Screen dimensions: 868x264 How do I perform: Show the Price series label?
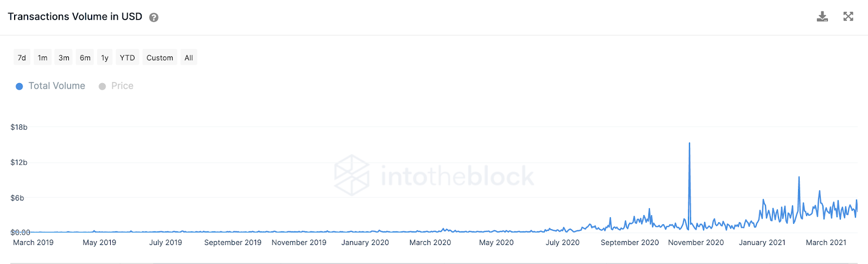tap(122, 86)
